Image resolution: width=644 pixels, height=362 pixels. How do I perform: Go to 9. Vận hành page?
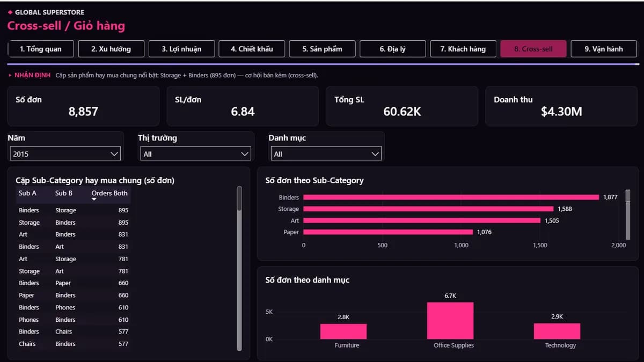coord(604,49)
